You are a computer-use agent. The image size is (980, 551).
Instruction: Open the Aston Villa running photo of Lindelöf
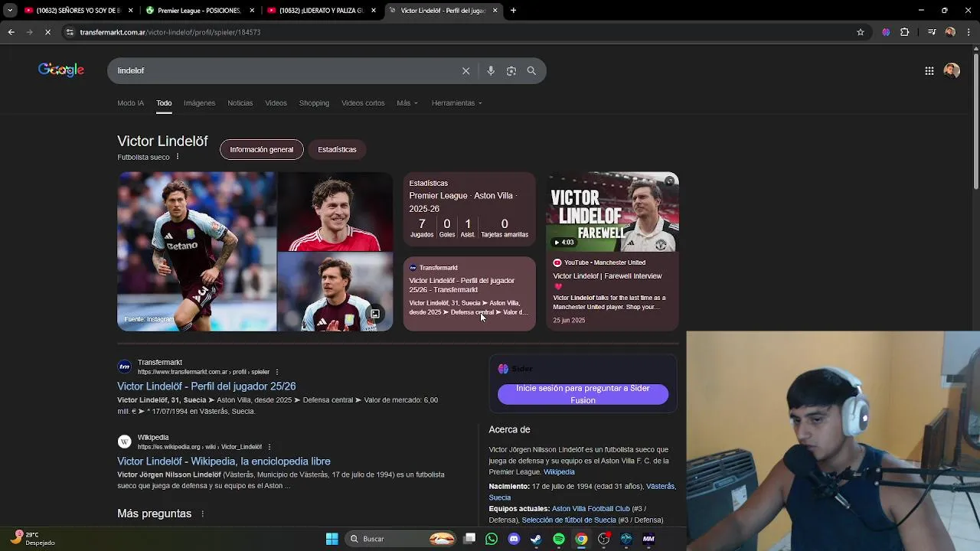[x=197, y=252]
